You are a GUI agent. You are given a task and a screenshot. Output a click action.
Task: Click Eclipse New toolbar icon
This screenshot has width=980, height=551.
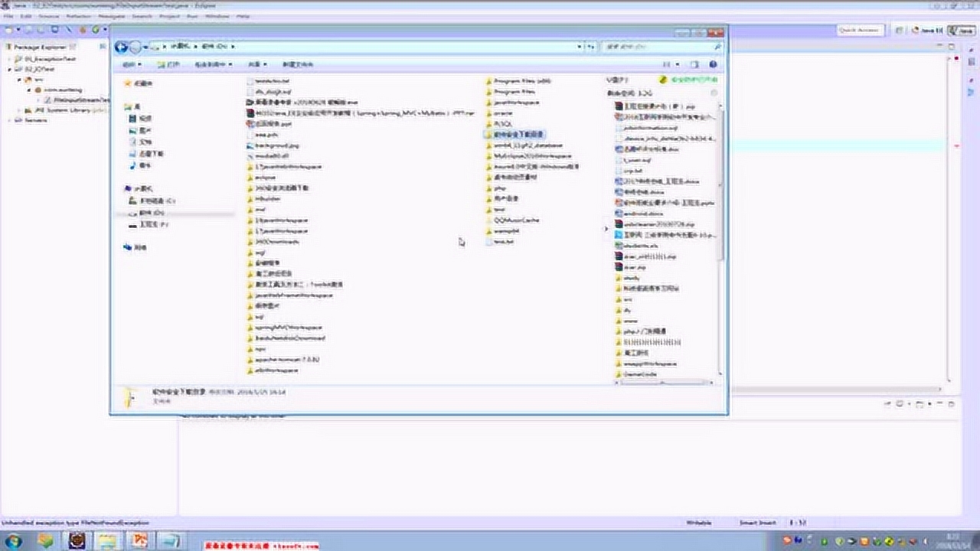coord(10,30)
